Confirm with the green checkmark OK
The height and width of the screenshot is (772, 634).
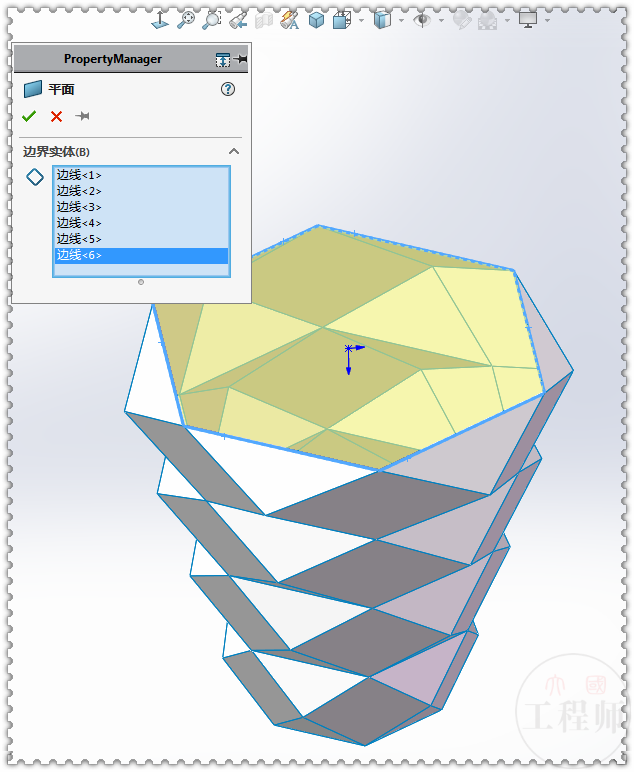point(29,116)
